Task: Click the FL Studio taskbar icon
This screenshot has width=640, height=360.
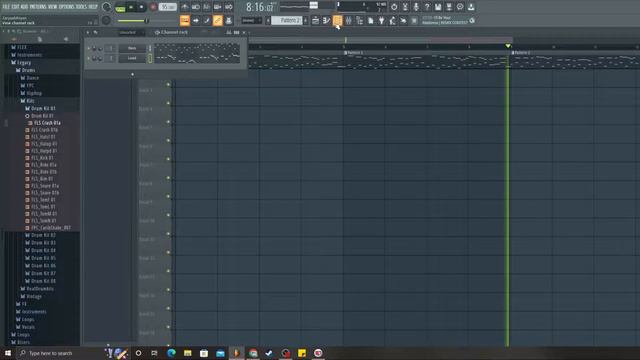Action: (236, 353)
